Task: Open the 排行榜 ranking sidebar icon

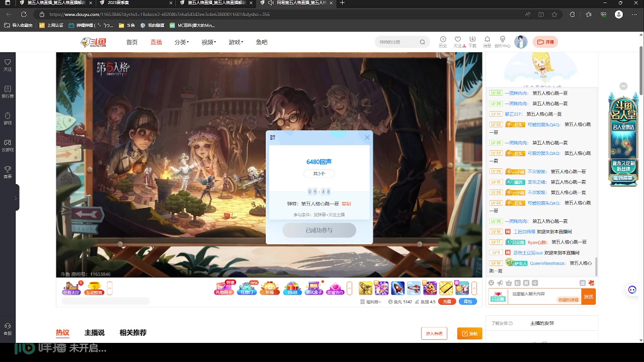Action: [x=8, y=92]
